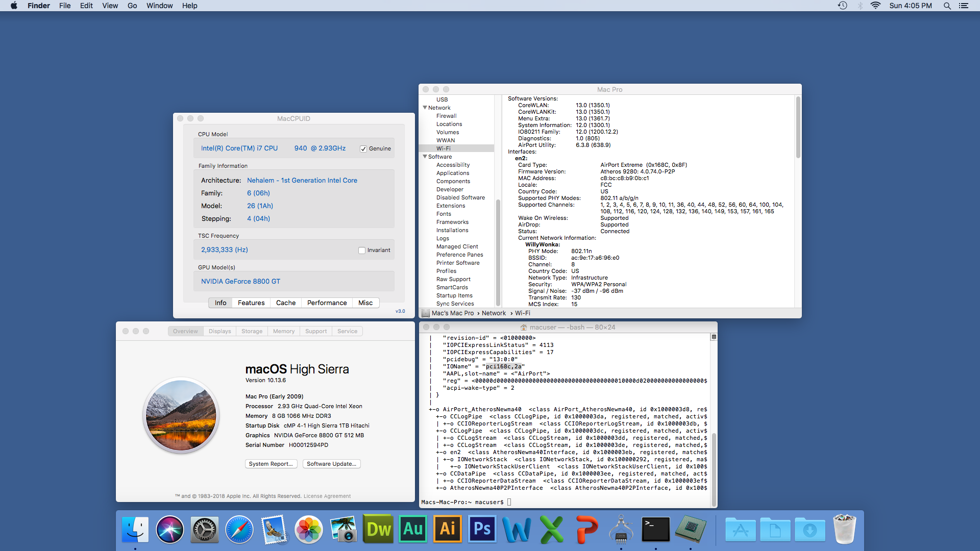Open Wi-Fi status menu bar icon

(x=876, y=6)
